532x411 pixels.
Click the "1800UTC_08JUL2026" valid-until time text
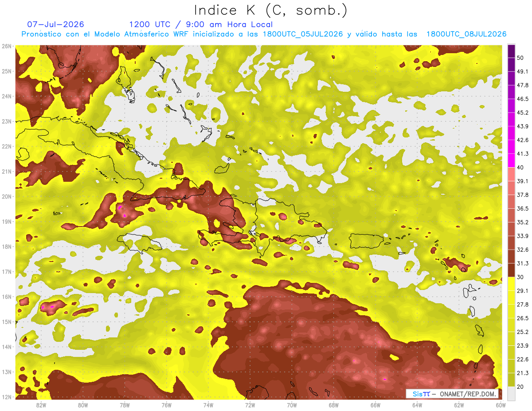click(x=466, y=34)
